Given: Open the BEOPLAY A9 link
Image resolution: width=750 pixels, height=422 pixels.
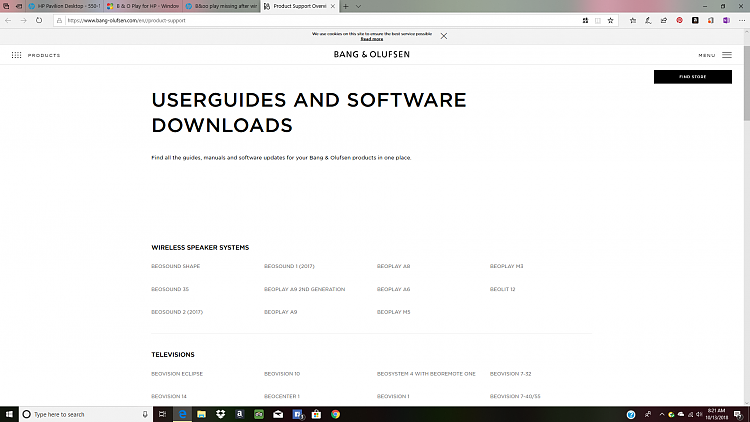Looking at the screenshot, I should pyautogui.click(x=280, y=312).
